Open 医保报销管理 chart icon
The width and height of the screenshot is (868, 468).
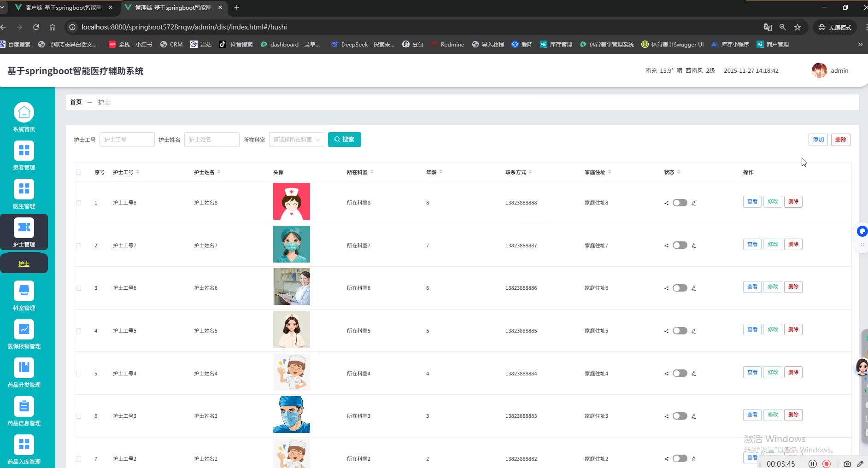pyautogui.click(x=24, y=329)
